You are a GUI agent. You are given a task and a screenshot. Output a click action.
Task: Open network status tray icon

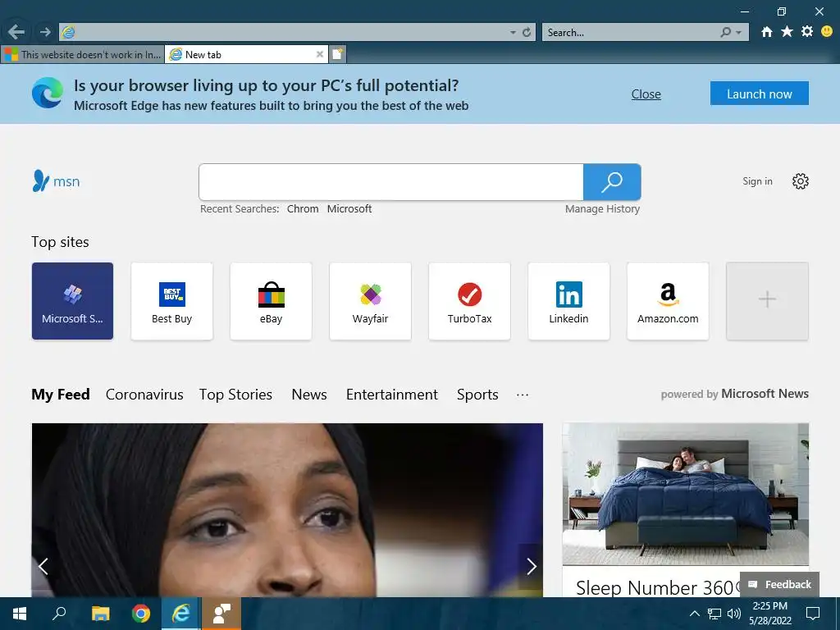point(714,614)
